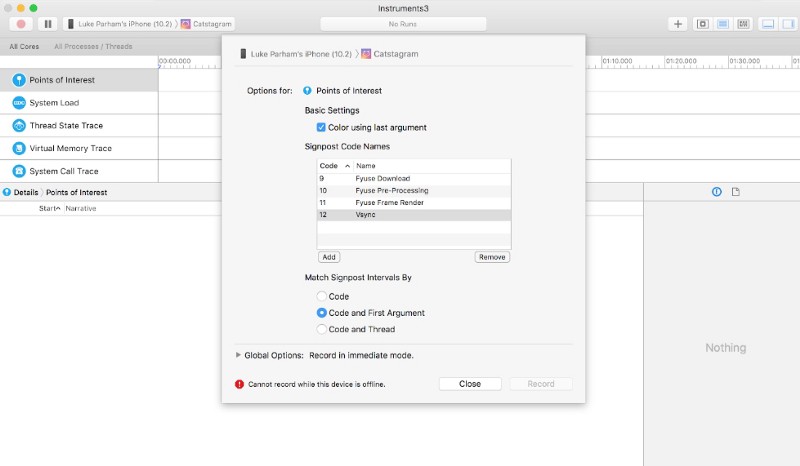Click the Name column header in signpost table
Viewport: 800px width, 466px height.
(432, 166)
